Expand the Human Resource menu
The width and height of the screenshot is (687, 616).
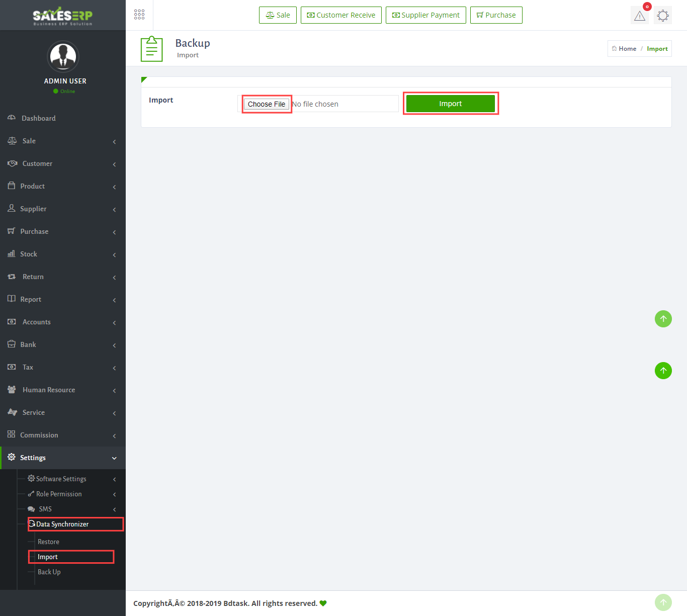(x=63, y=390)
